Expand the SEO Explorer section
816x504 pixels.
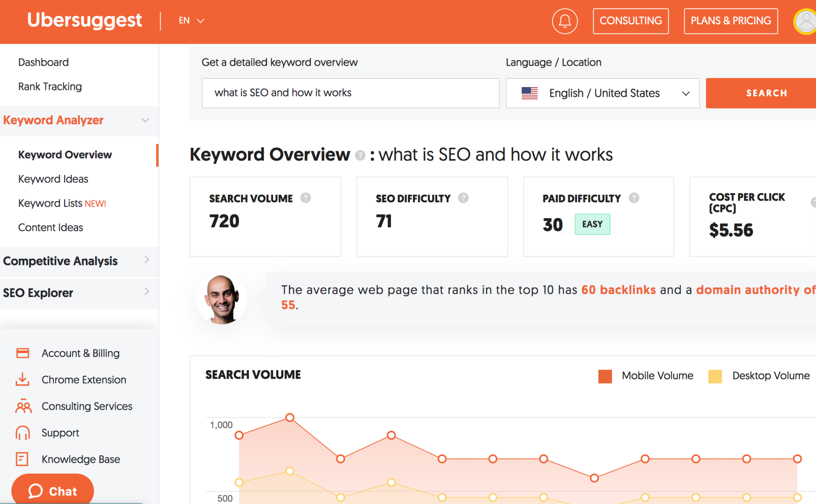point(79,293)
